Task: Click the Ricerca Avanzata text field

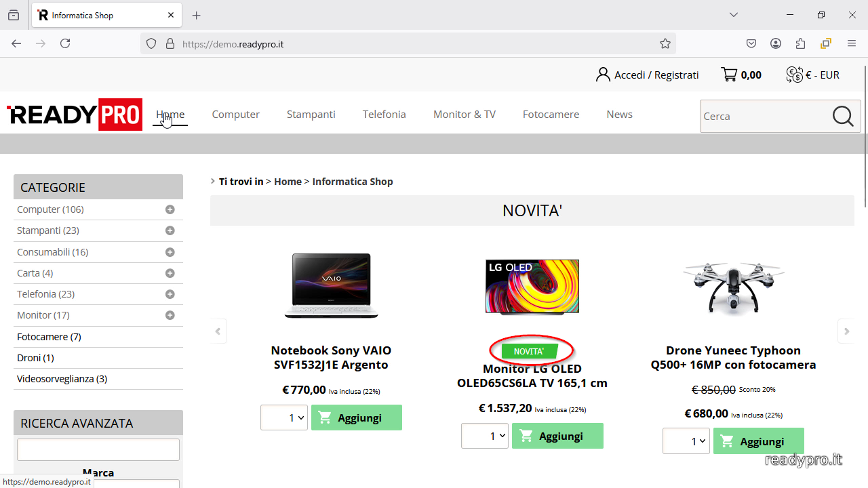Action: point(98,449)
